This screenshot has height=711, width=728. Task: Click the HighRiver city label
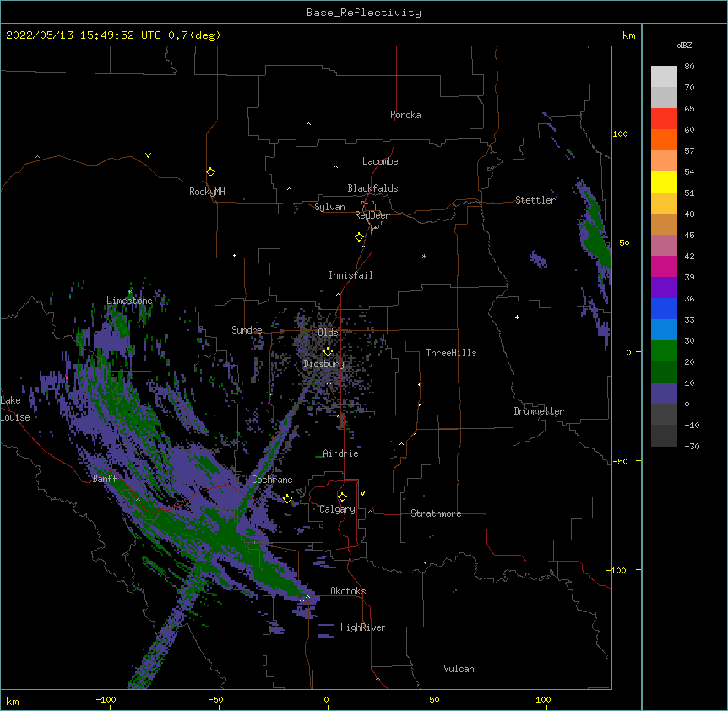point(363,627)
